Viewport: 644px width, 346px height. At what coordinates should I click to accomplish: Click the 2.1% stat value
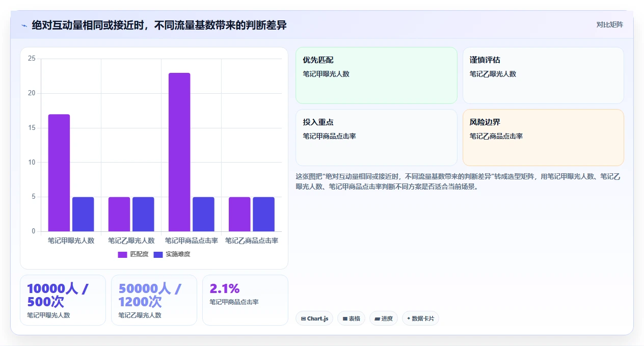pyautogui.click(x=225, y=289)
